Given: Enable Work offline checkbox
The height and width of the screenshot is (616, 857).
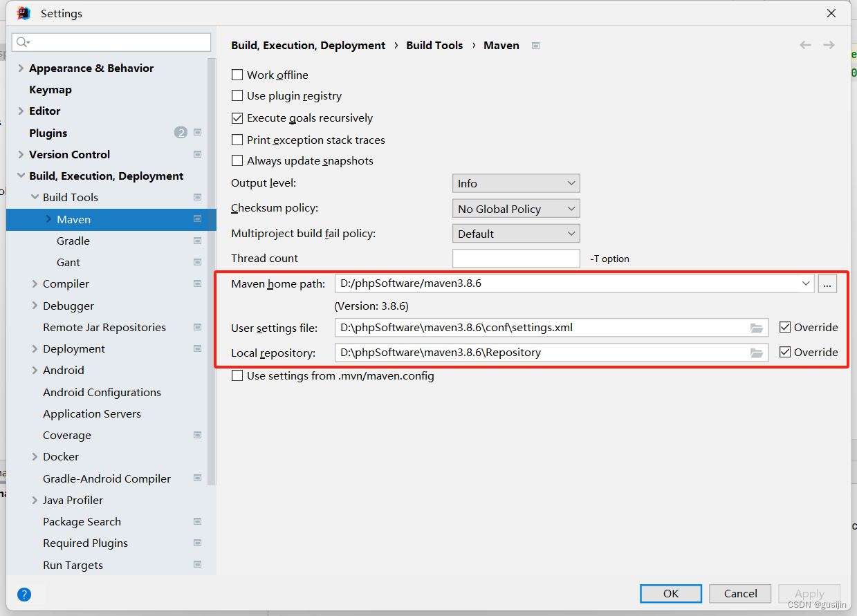Looking at the screenshot, I should click(x=237, y=75).
